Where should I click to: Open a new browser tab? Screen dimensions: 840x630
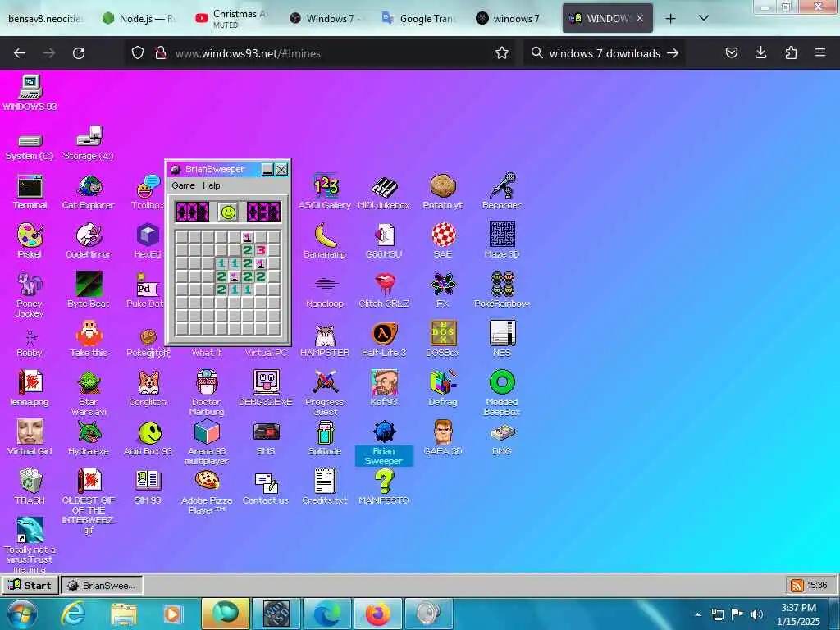pos(670,19)
